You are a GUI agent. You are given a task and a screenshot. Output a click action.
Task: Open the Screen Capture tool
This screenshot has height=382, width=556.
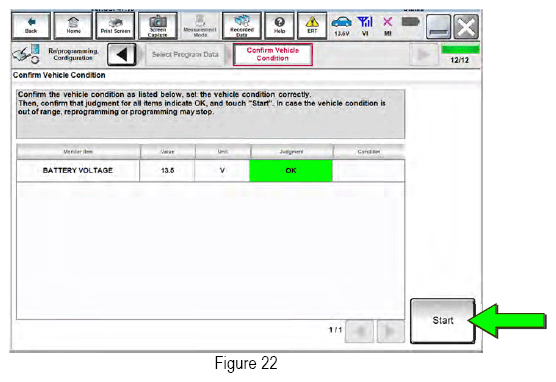[158, 26]
